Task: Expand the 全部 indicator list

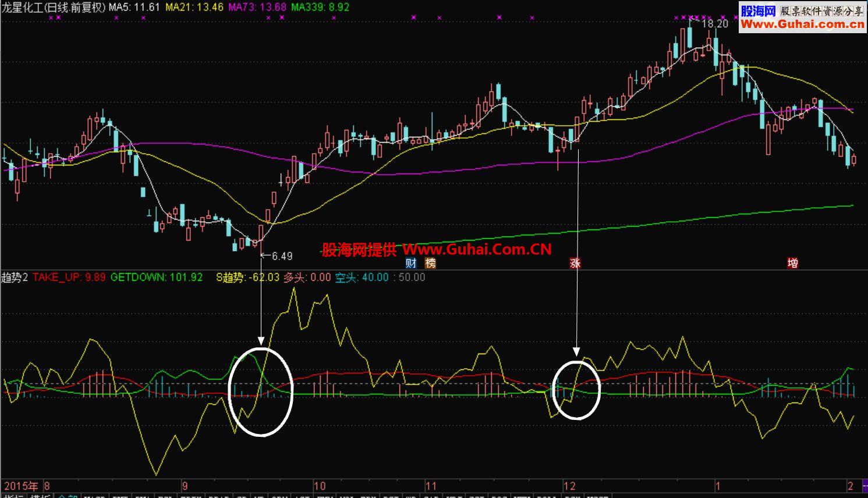Action: (x=66, y=496)
